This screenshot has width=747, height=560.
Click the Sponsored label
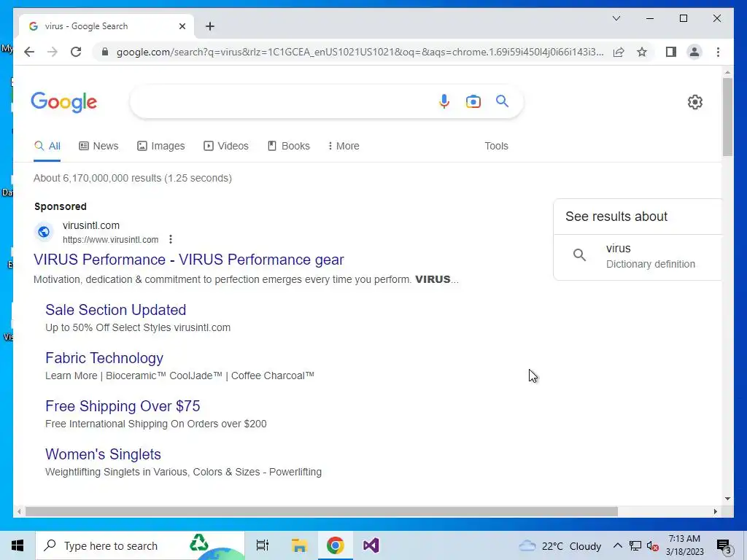[x=61, y=206]
